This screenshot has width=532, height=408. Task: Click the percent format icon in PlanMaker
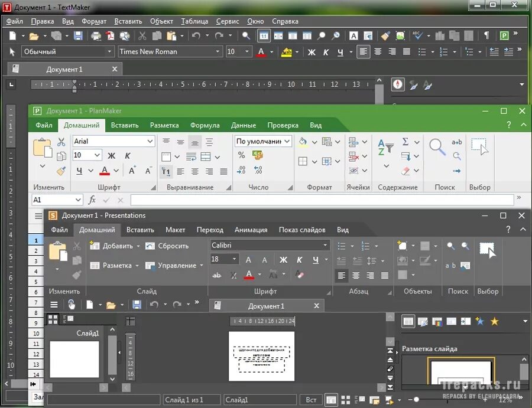coord(241,155)
